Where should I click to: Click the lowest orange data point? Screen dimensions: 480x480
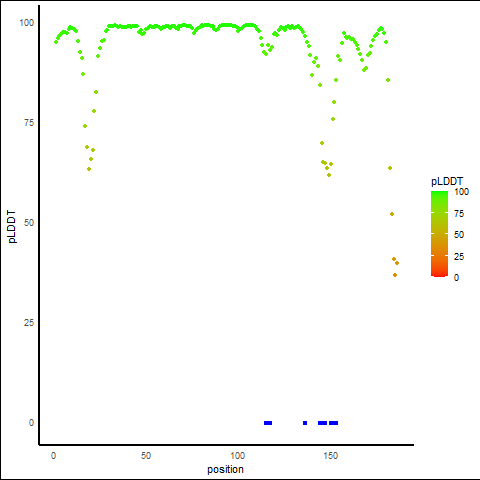click(x=395, y=275)
